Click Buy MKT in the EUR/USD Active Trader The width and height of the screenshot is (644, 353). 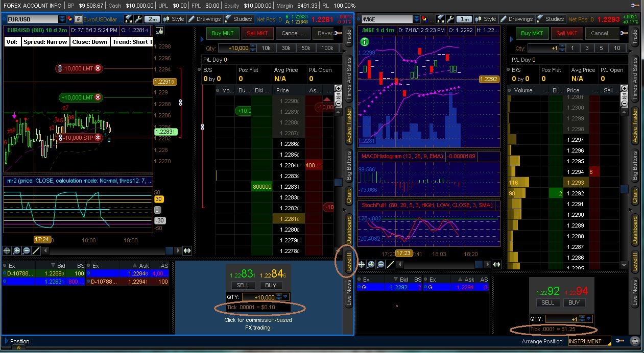(x=223, y=33)
